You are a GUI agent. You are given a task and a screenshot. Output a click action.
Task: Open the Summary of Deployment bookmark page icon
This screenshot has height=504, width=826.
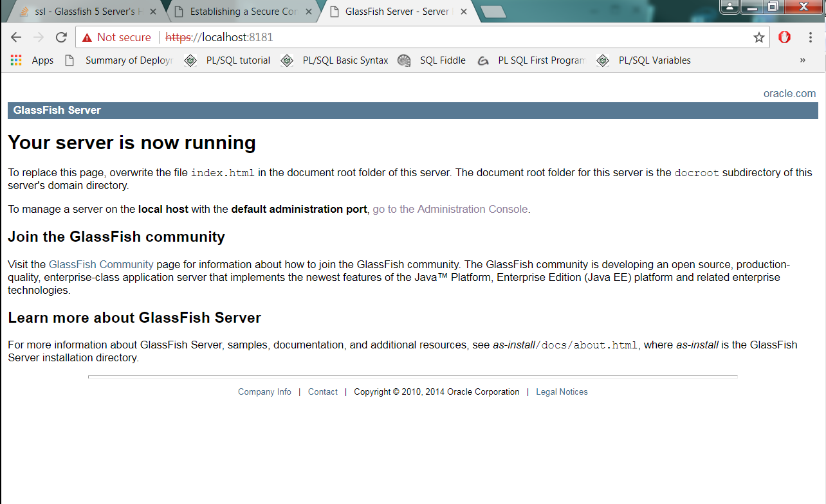coord(69,60)
